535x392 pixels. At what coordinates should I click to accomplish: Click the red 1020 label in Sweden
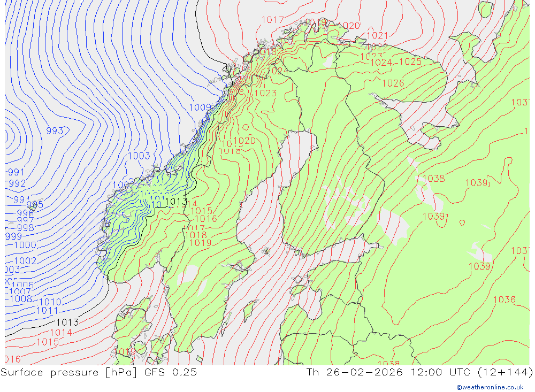click(244, 140)
